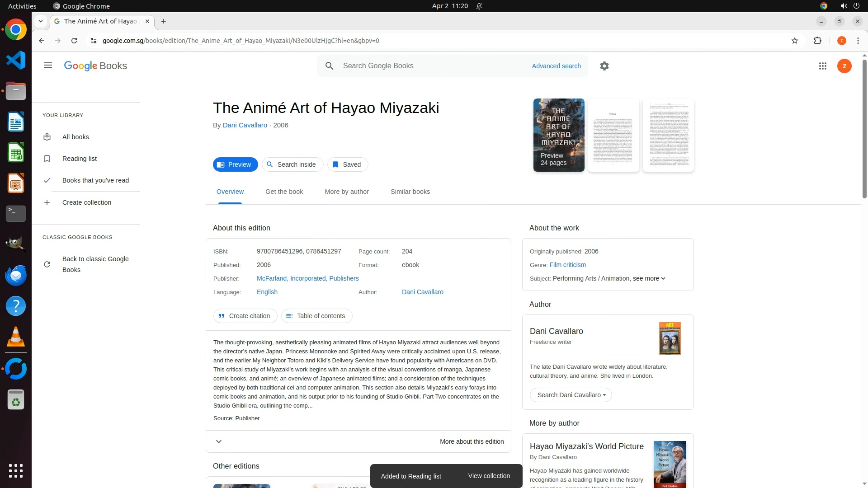Reload the current page
The height and width of the screenshot is (488, 868).
pyautogui.click(x=74, y=41)
